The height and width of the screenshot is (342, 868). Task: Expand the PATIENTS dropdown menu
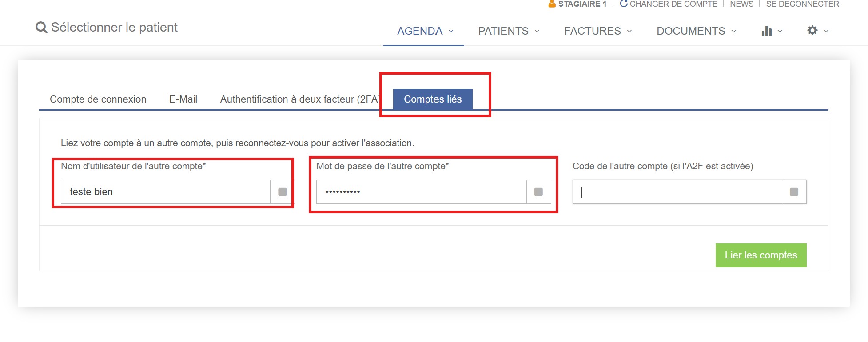tap(509, 31)
